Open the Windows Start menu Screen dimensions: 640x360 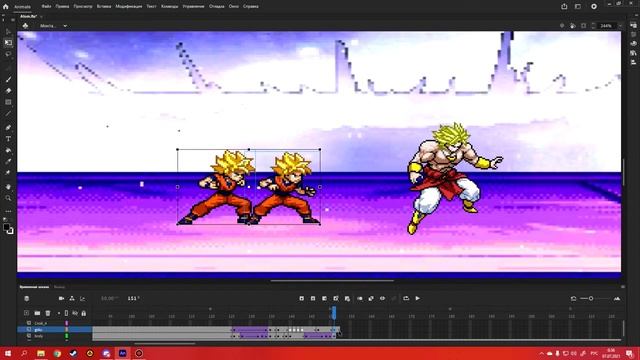coord(8,353)
